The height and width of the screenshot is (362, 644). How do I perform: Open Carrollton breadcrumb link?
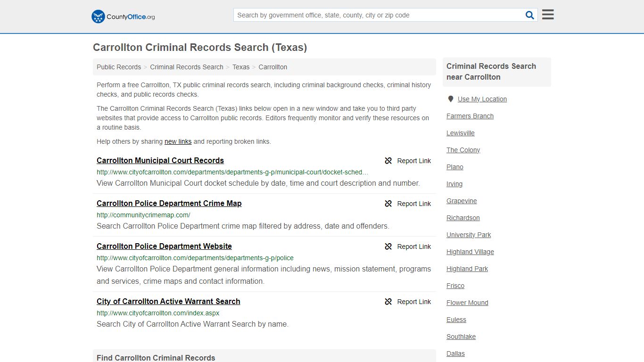click(273, 67)
